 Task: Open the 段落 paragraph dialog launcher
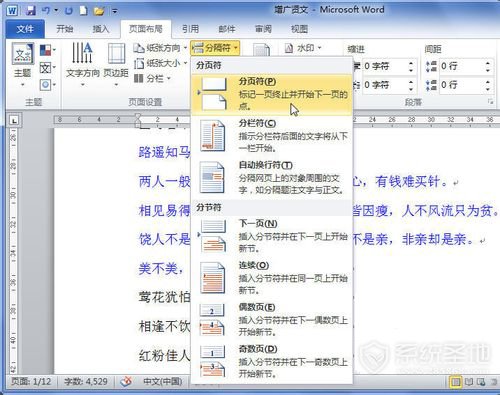[x=490, y=102]
